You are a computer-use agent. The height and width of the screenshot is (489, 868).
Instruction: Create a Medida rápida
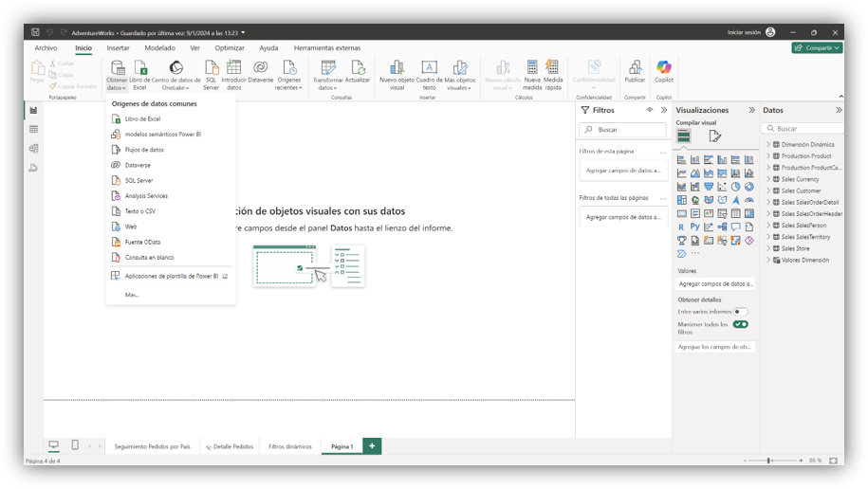pos(552,75)
